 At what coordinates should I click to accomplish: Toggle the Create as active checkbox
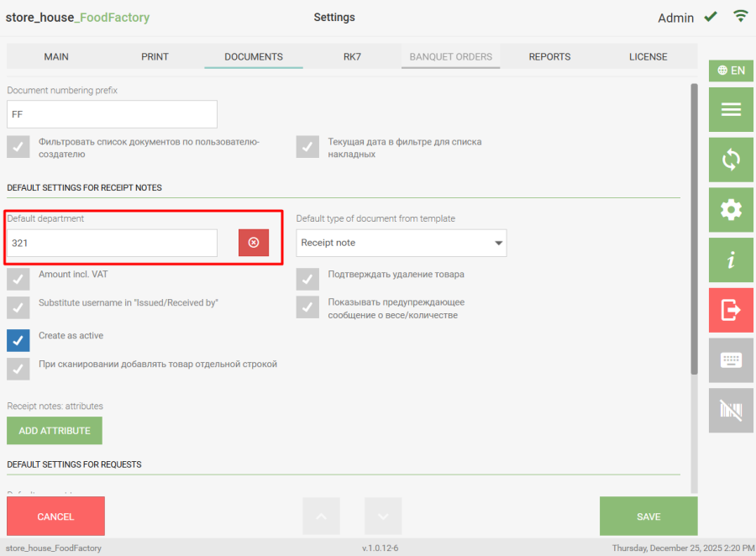[18, 340]
